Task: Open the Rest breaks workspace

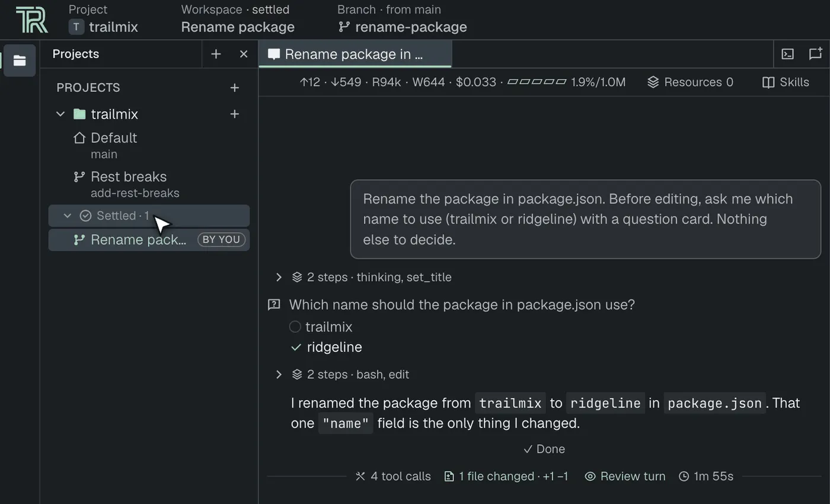Action: tap(149, 184)
